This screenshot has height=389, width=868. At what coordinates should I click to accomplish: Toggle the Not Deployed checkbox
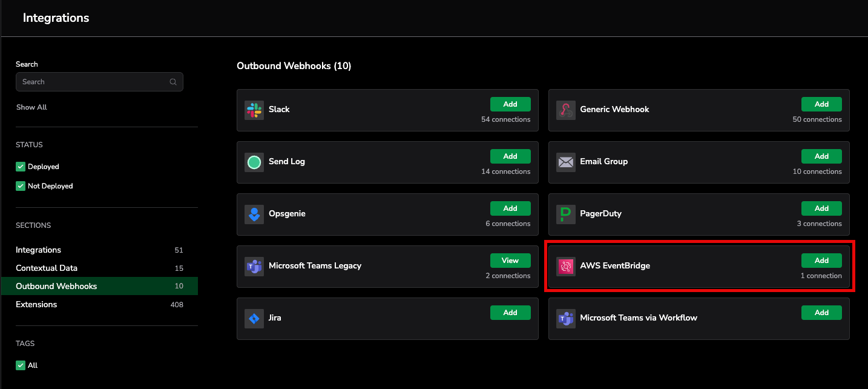(21, 186)
